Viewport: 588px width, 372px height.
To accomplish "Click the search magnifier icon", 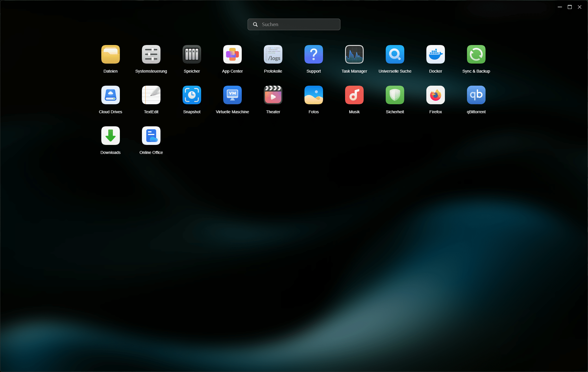I will 255,24.
